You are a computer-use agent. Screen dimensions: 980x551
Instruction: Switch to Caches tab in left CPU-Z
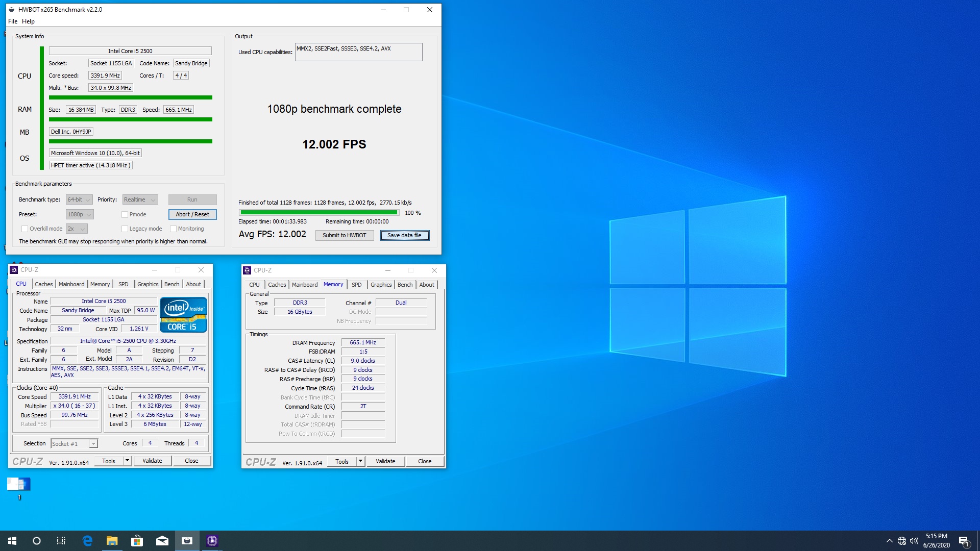tap(44, 284)
